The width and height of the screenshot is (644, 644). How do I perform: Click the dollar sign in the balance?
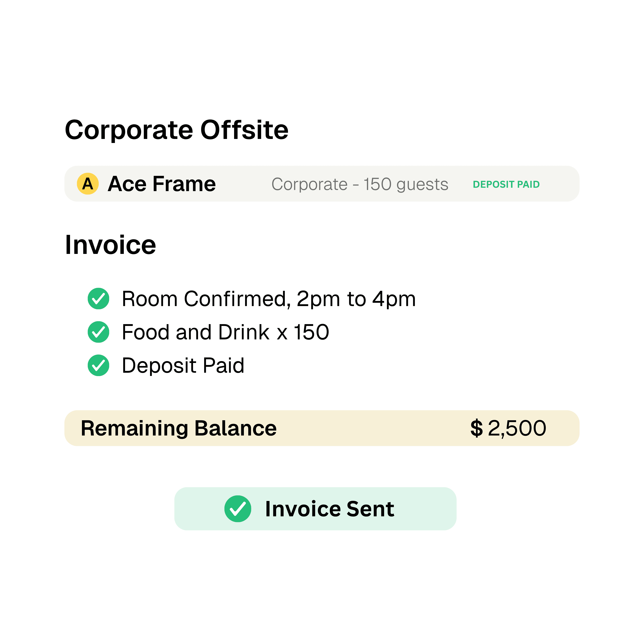(477, 428)
